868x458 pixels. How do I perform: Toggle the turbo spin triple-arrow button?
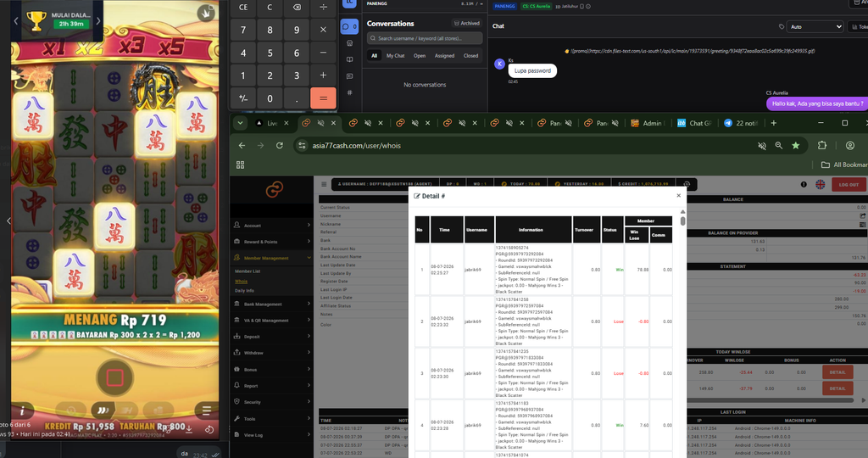click(x=103, y=411)
